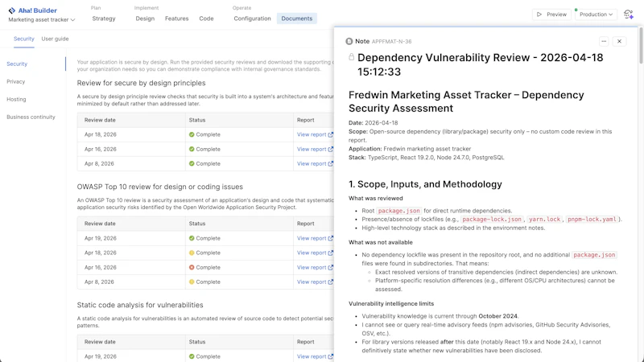The image size is (644, 362).
Task: Select Security in the left sidebar
Action: tap(17, 64)
